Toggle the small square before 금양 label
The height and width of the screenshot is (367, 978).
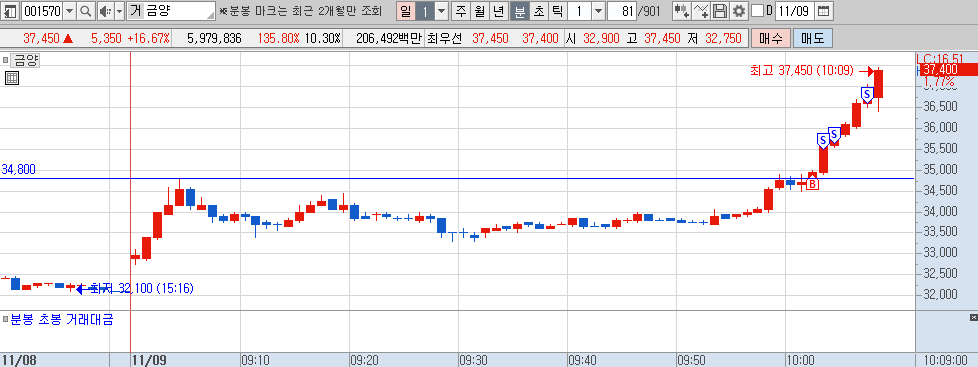click(6, 61)
